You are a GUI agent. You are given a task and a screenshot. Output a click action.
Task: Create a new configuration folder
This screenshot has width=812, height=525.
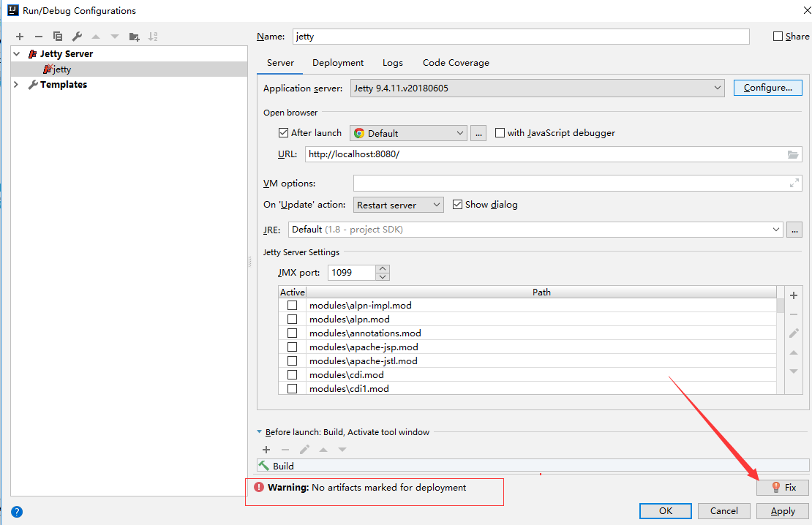(x=134, y=37)
